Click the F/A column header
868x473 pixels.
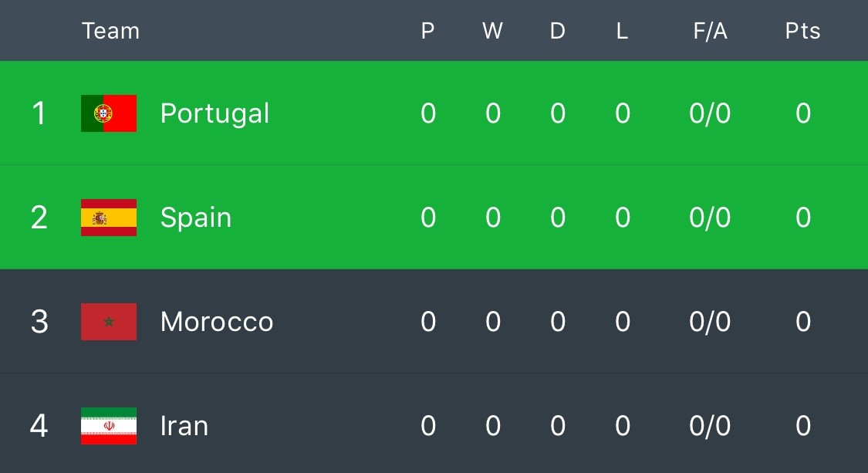711,31
